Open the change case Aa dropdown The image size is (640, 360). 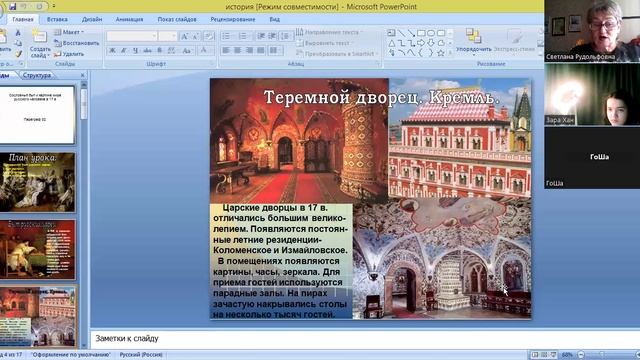tap(187, 50)
